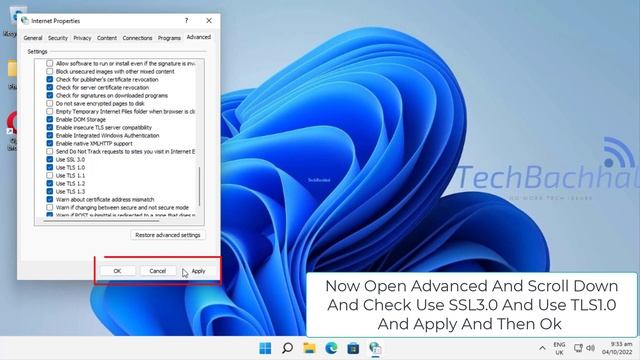Open taskbar Search magnifier

[x=287, y=348]
